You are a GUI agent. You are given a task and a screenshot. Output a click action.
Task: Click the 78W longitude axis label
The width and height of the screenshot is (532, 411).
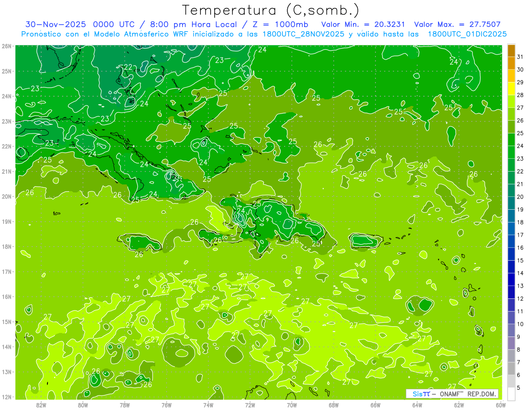(x=125, y=405)
